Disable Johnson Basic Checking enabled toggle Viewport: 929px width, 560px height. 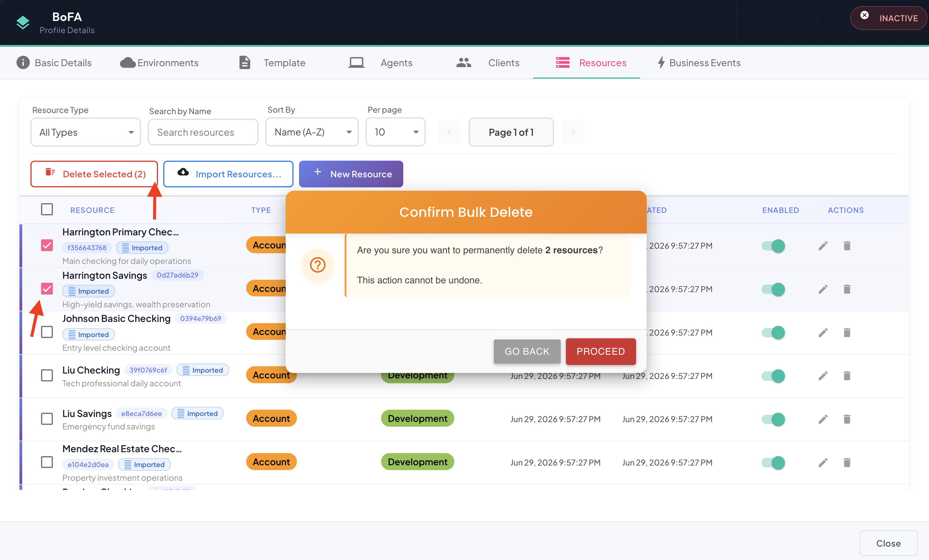point(773,332)
